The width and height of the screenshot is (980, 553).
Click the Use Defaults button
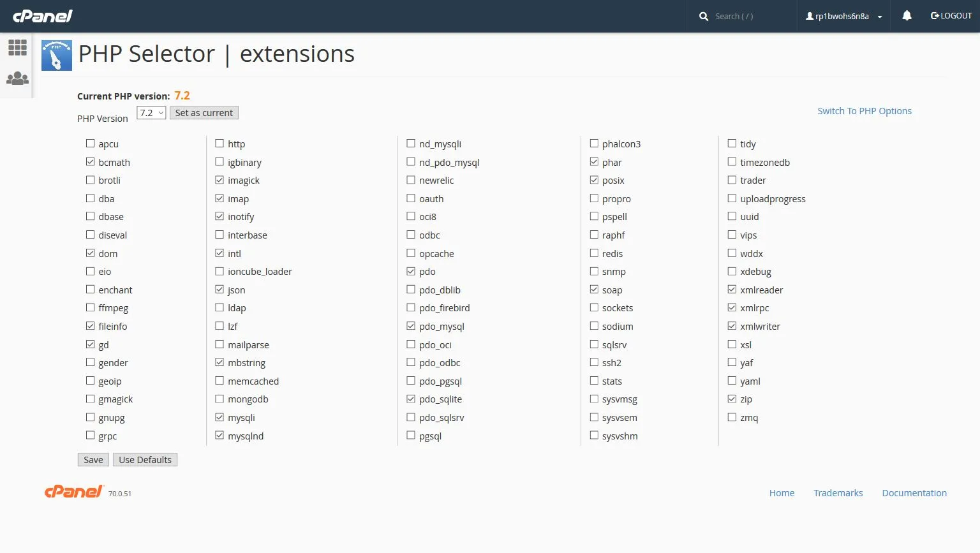point(145,460)
